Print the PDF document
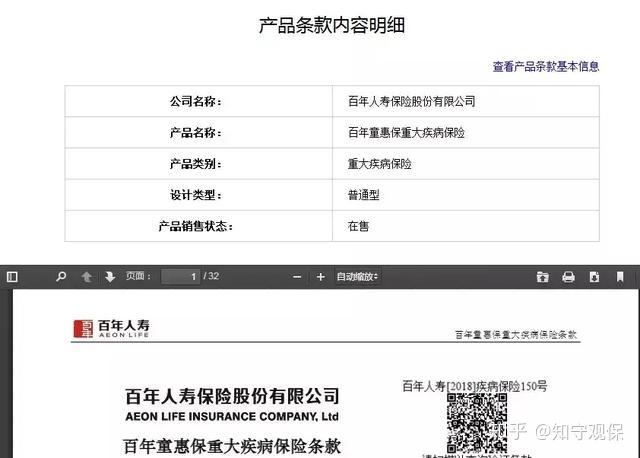 click(568, 277)
